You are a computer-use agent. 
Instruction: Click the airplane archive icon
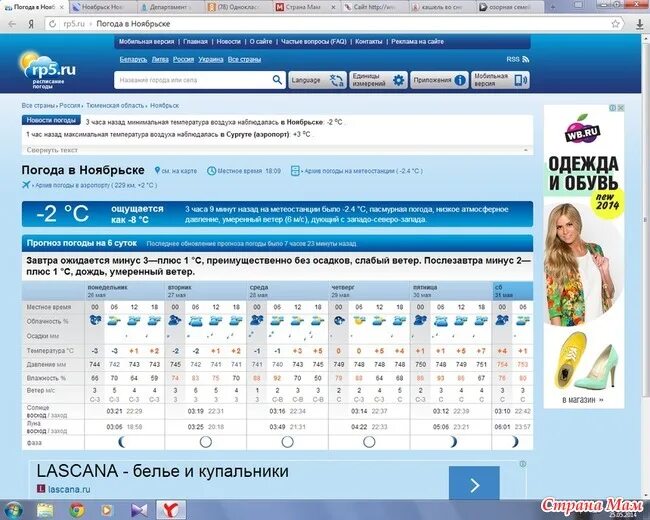coord(27,185)
